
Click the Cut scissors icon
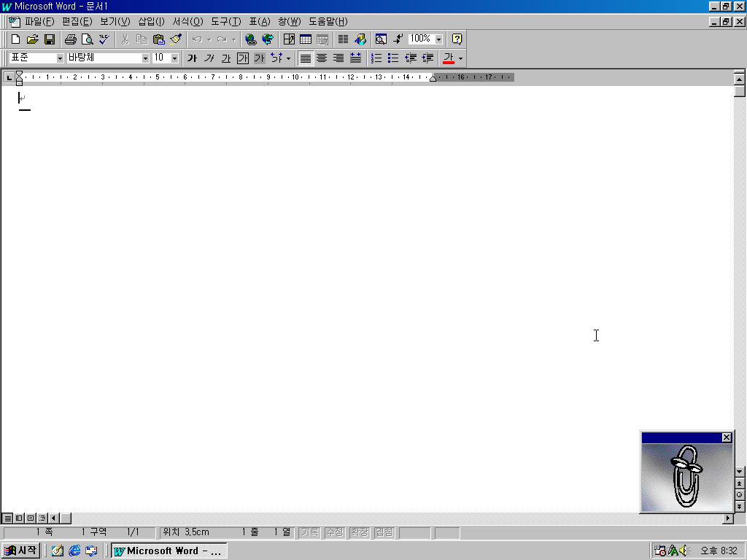[125, 39]
